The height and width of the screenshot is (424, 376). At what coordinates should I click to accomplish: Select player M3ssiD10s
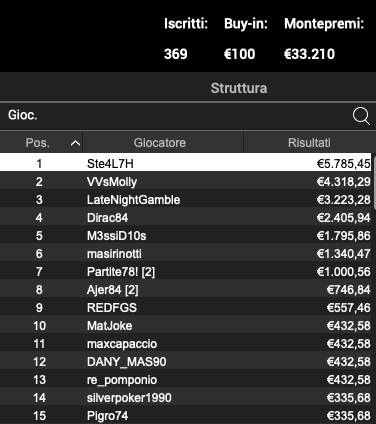pos(185,236)
